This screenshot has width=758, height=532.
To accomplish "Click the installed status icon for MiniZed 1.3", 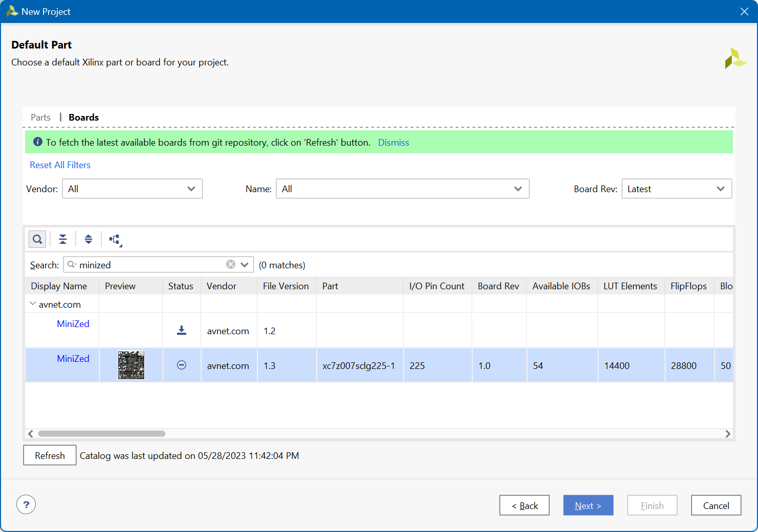I will (182, 365).
